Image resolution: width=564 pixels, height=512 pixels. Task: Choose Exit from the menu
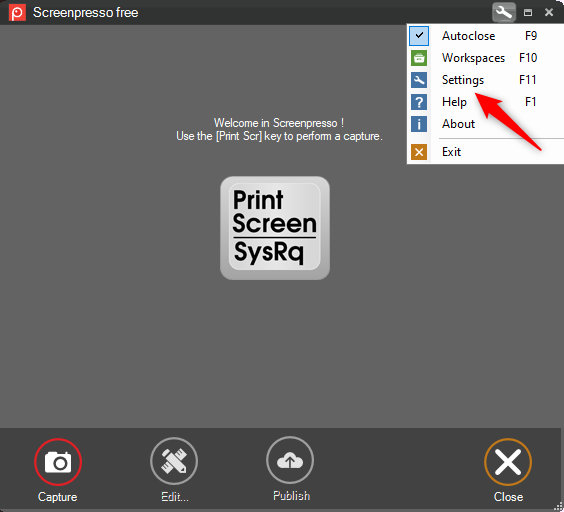coord(486,152)
